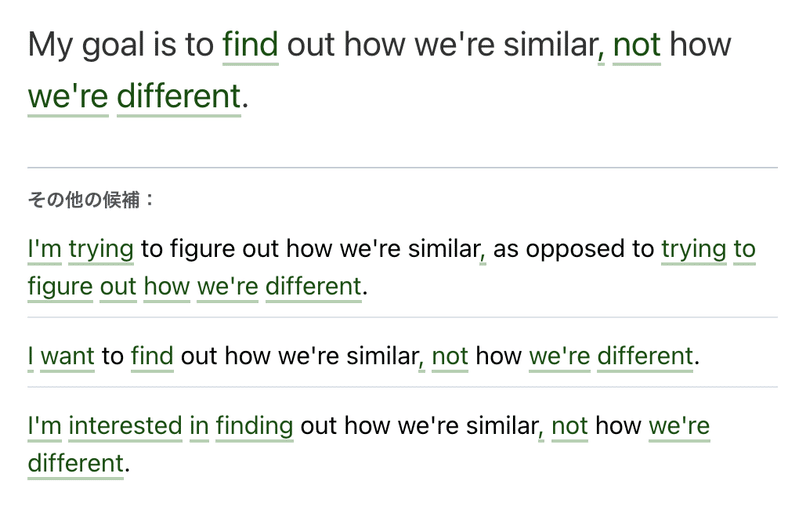Viewport: 800px width, 506px height.
Task: Click "I'm" in the first alternative
Action: point(44,249)
